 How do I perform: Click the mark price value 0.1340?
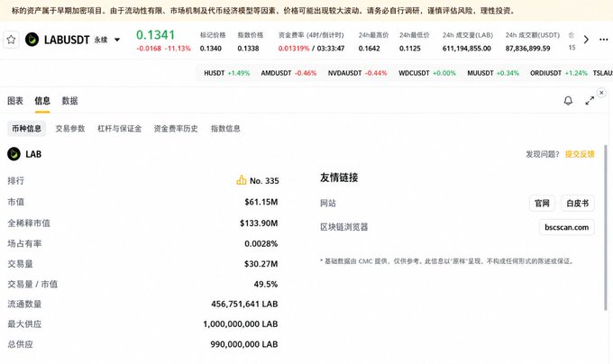click(x=211, y=49)
